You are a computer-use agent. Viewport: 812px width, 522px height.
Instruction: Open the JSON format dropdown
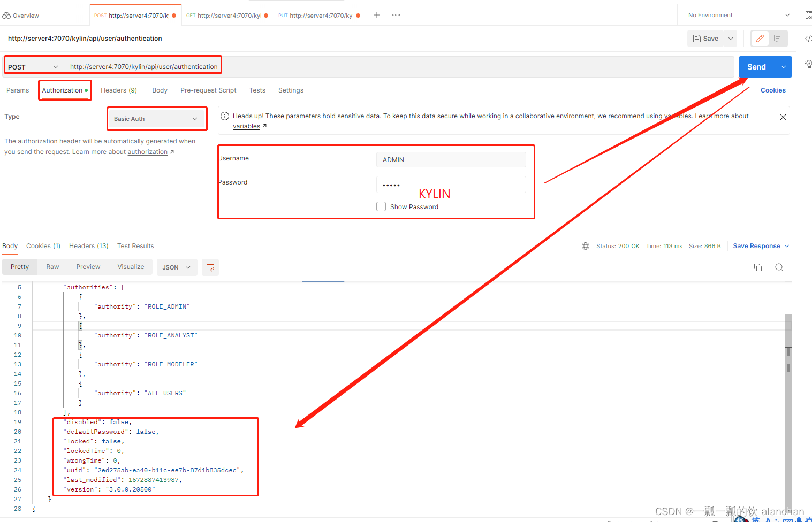177,267
